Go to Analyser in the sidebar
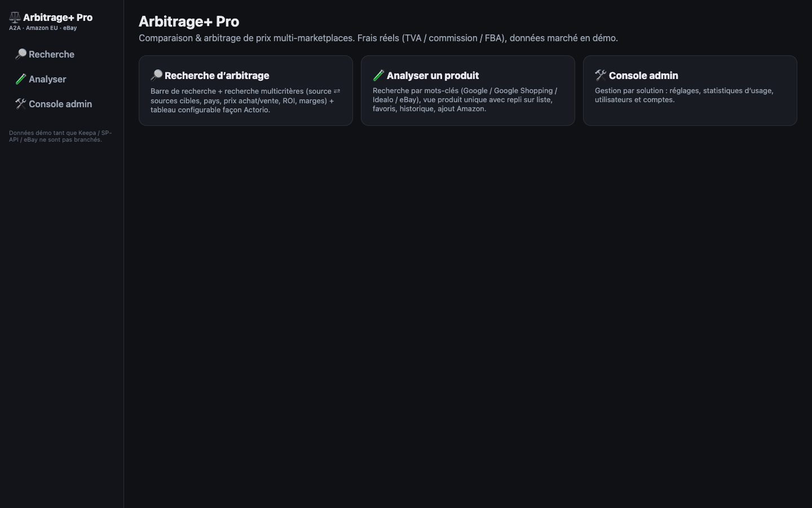The image size is (812, 508). coord(61,79)
